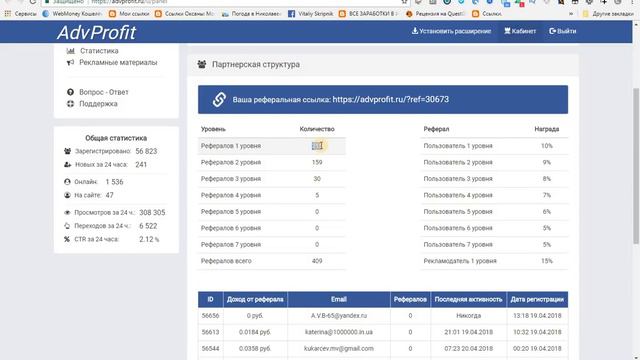Click the question mark icon for Вопрос - Ответ

[71, 92]
